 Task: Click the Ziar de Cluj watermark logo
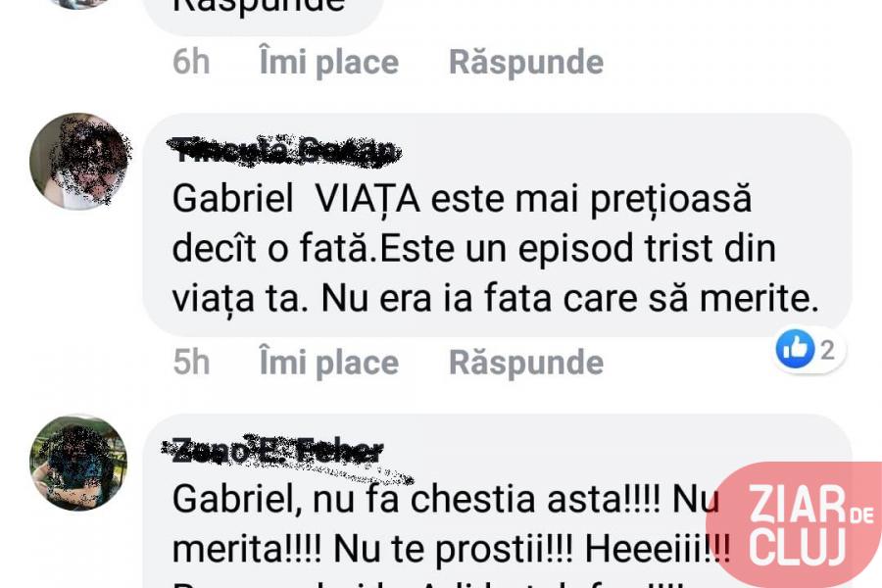click(796, 524)
